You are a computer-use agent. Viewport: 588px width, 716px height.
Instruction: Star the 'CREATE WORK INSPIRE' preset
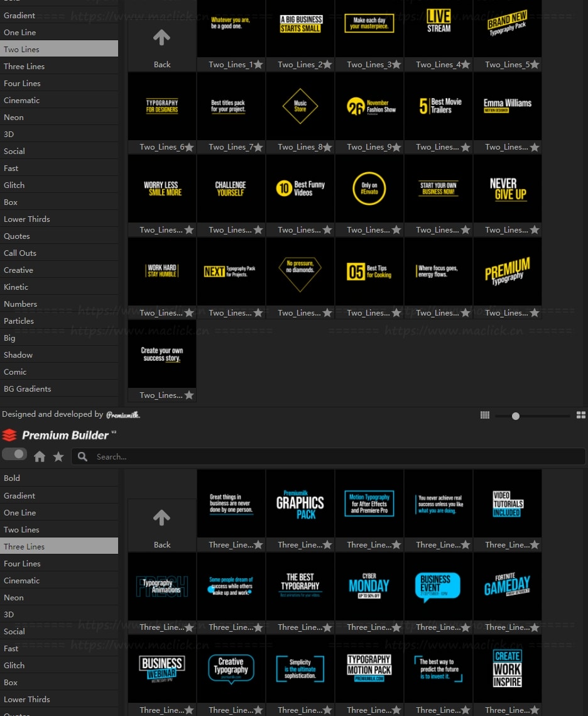pos(535,710)
